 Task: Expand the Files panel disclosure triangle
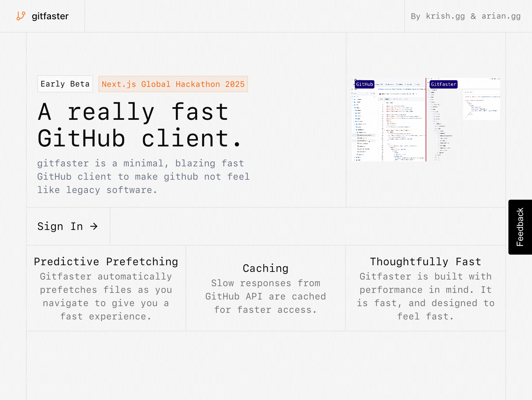[x=353, y=89]
